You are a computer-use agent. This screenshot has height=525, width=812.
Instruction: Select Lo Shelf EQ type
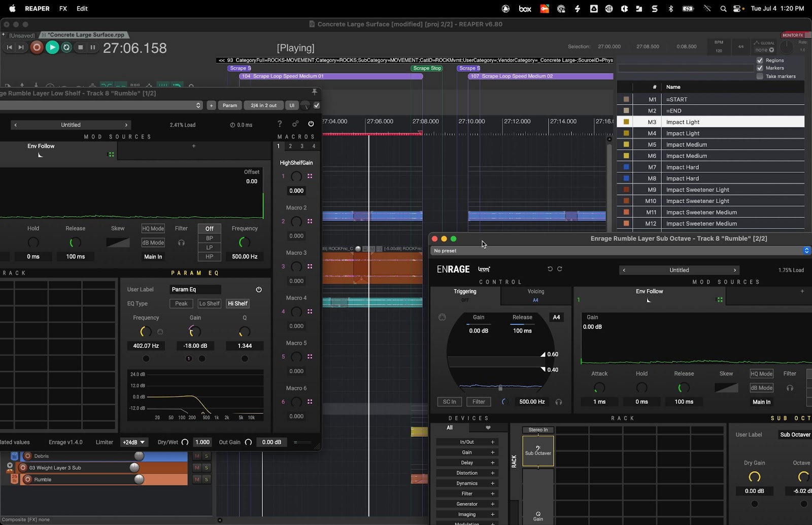[x=209, y=304]
